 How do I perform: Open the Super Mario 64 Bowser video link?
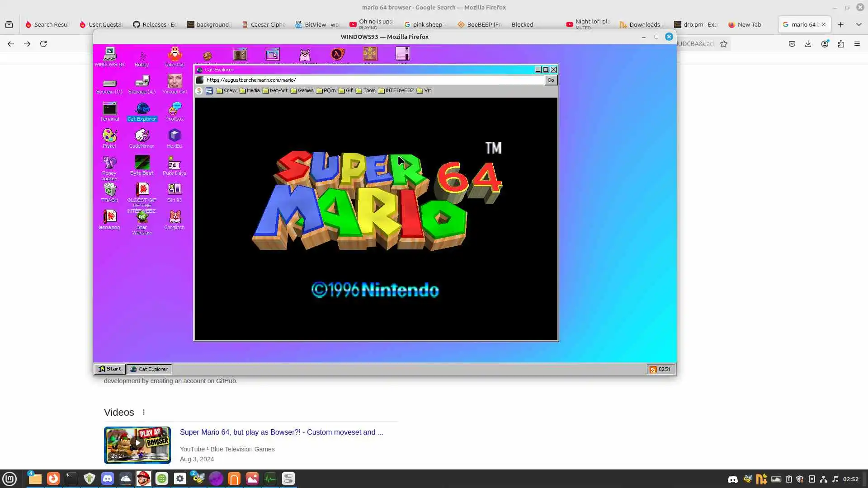click(x=281, y=432)
